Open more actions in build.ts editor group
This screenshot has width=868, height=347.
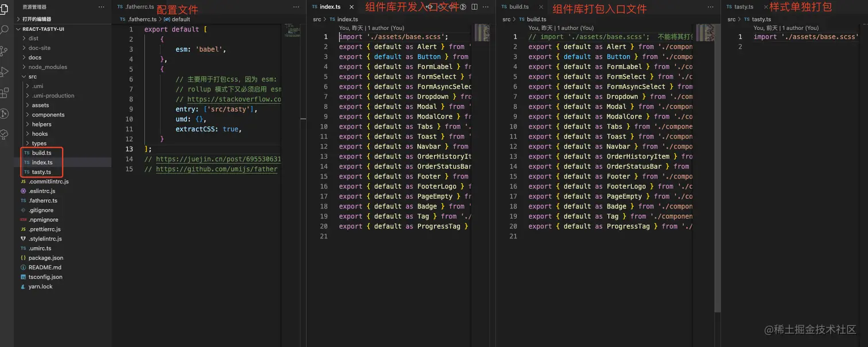(711, 7)
